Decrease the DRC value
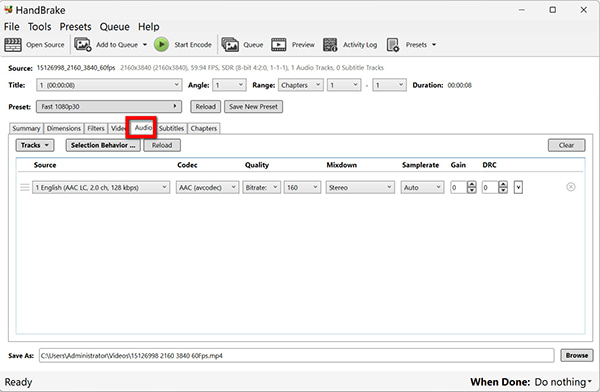This screenshot has width=600, height=392. point(503,191)
